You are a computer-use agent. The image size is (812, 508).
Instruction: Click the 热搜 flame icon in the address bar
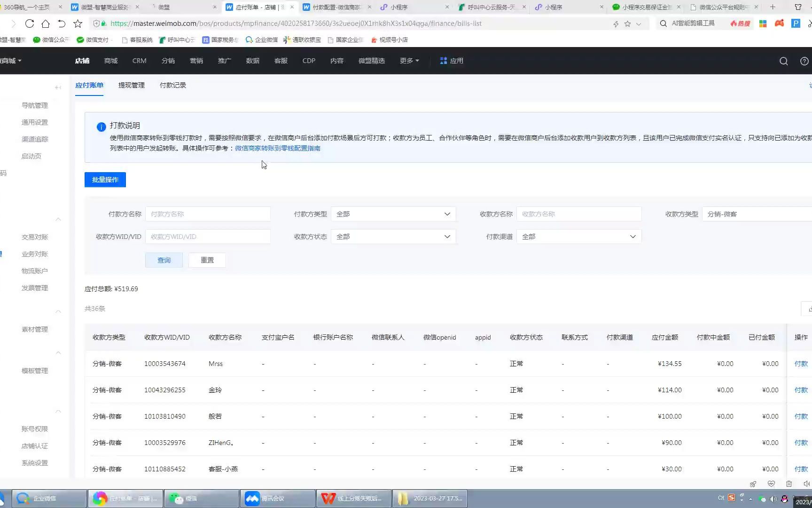pyautogui.click(x=740, y=23)
